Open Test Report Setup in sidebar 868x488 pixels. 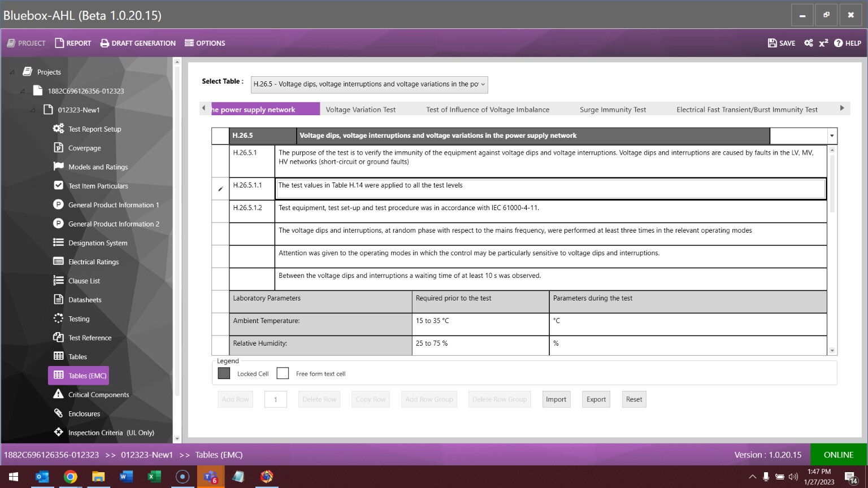(94, 129)
